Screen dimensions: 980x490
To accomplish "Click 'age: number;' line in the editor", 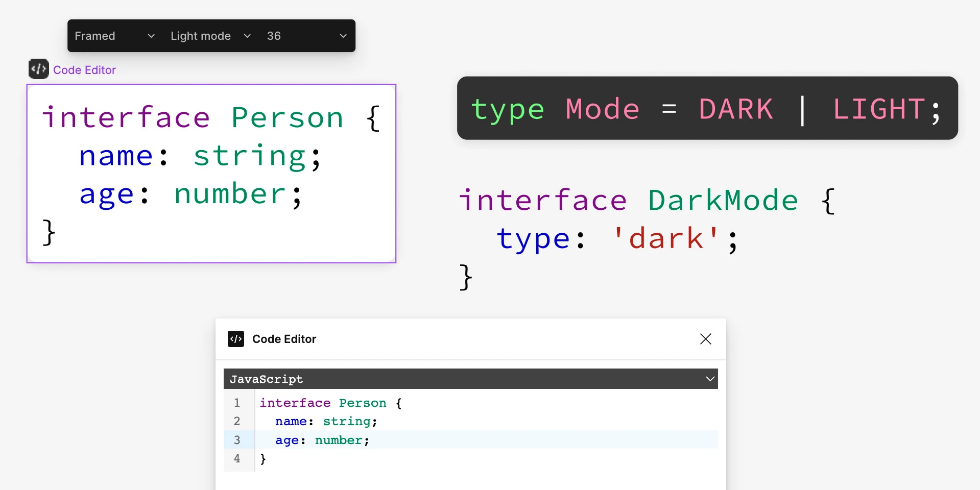I will 322,440.
